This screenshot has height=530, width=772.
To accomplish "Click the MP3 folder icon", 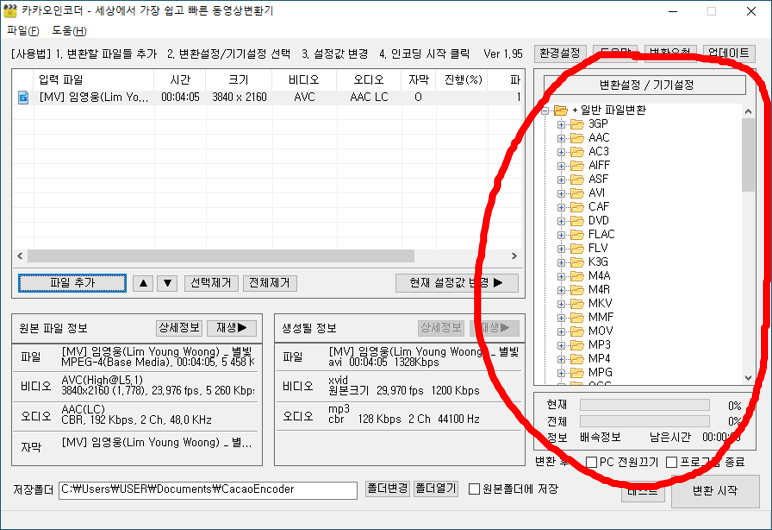I will pyautogui.click(x=577, y=345).
